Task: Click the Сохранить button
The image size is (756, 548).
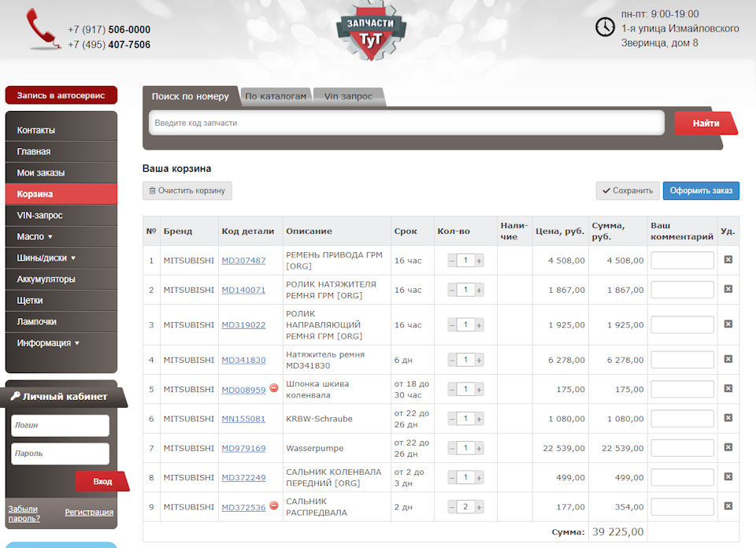Action: [628, 191]
